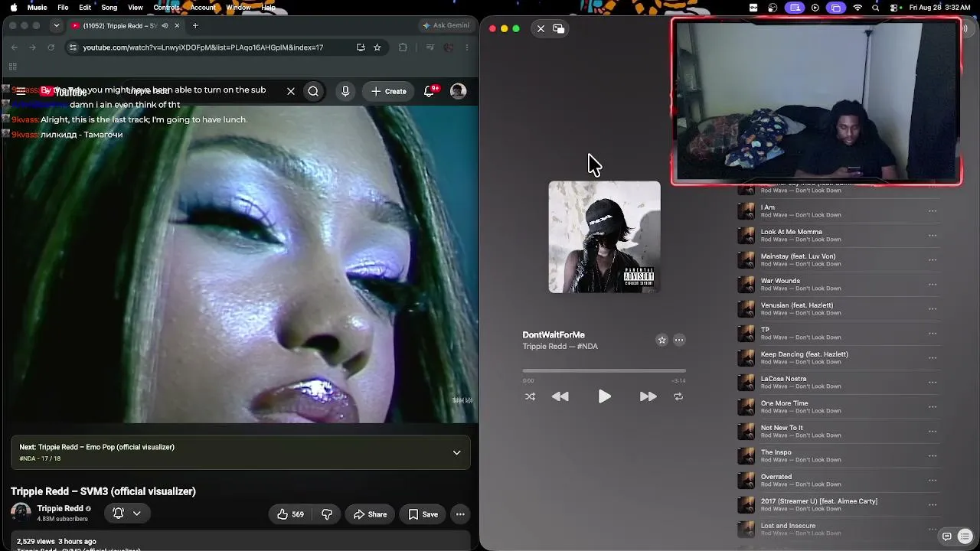Expand the #NDA playlist panel chevron

[x=456, y=452]
